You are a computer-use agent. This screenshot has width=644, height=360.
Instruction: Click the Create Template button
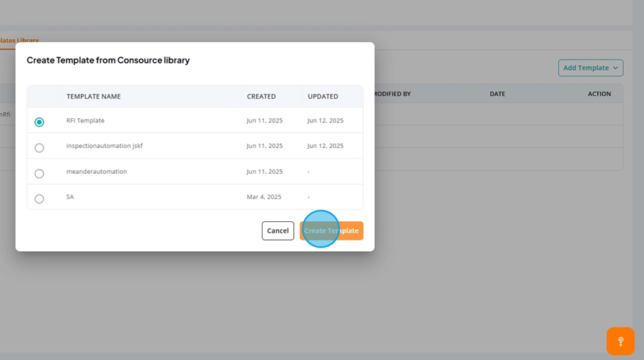(x=331, y=230)
